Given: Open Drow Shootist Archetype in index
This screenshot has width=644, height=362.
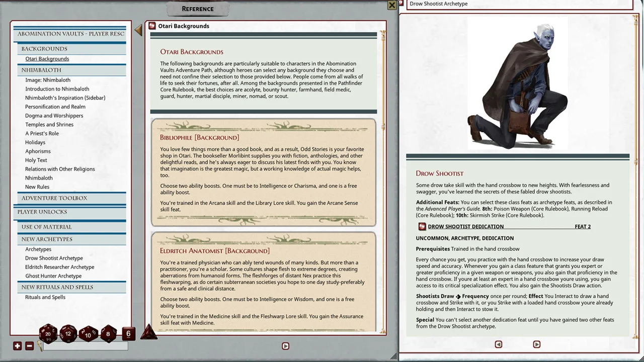Looking at the screenshot, I should coord(54,258).
